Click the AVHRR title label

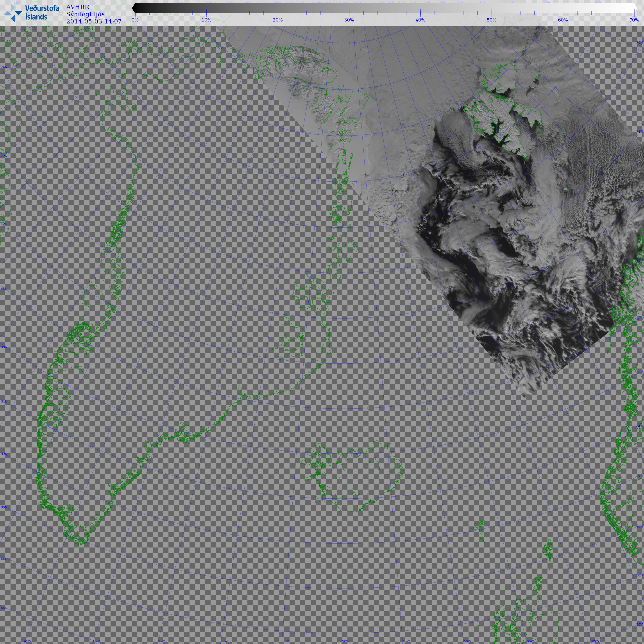click(x=78, y=7)
